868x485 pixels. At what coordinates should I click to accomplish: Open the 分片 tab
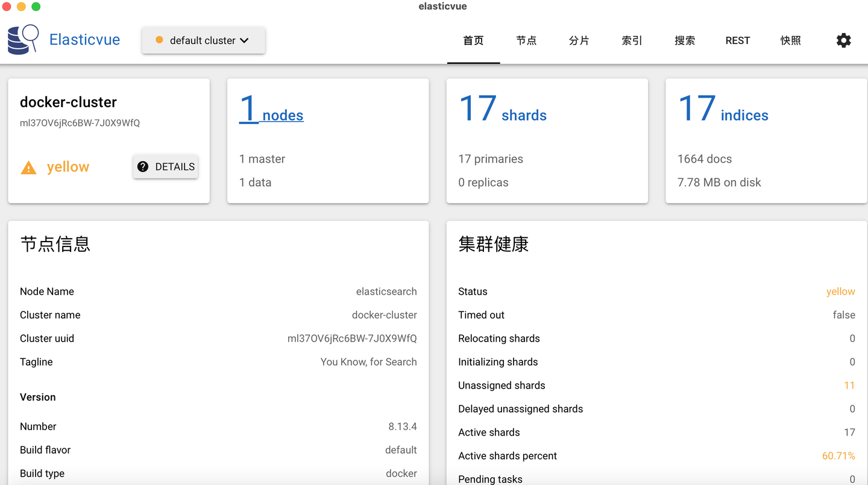(579, 40)
